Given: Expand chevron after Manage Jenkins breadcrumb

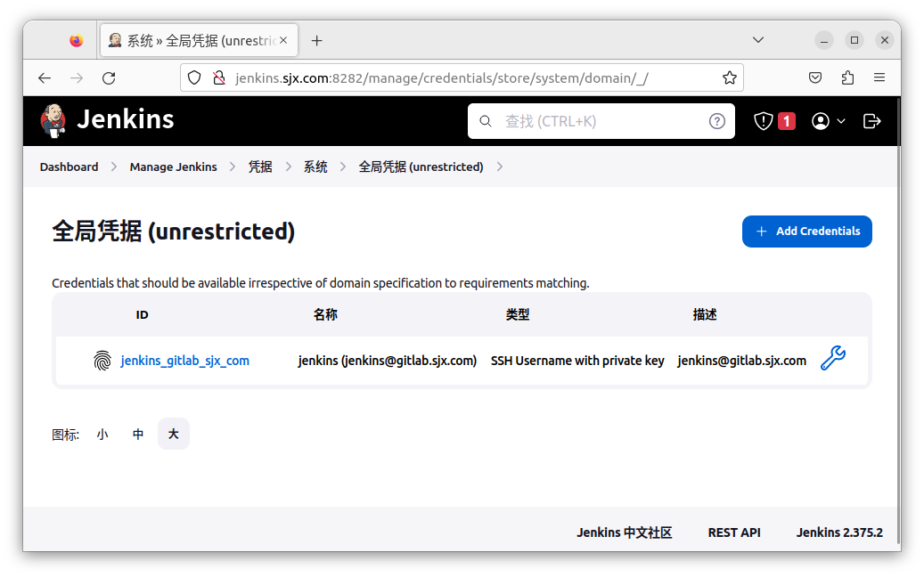Looking at the screenshot, I should (x=233, y=167).
